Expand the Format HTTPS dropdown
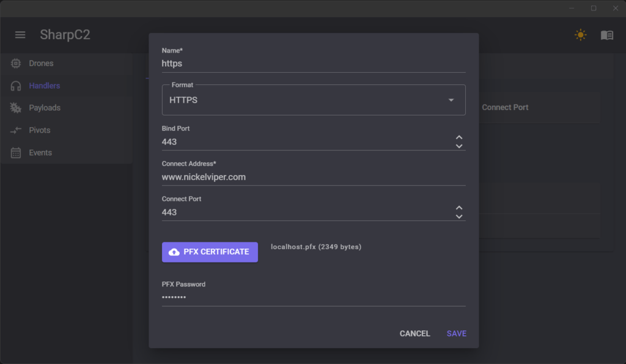Screen dimensions: 626x364 coord(306,100)
